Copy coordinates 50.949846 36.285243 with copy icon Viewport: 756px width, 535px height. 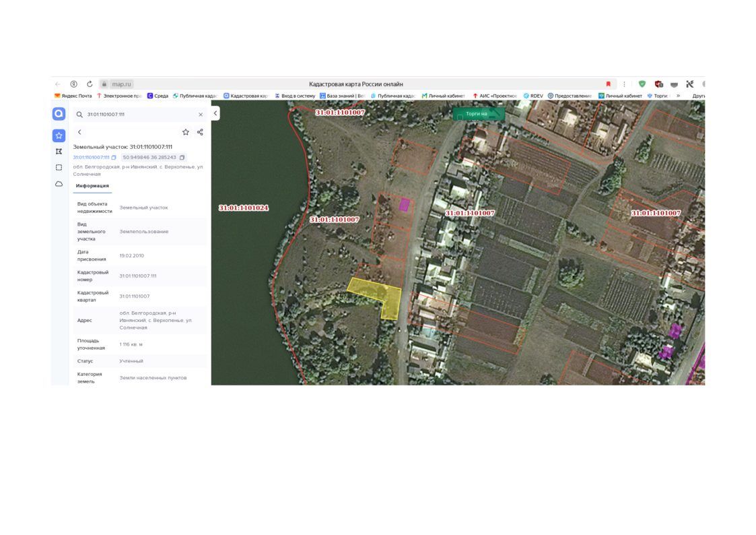click(x=182, y=157)
